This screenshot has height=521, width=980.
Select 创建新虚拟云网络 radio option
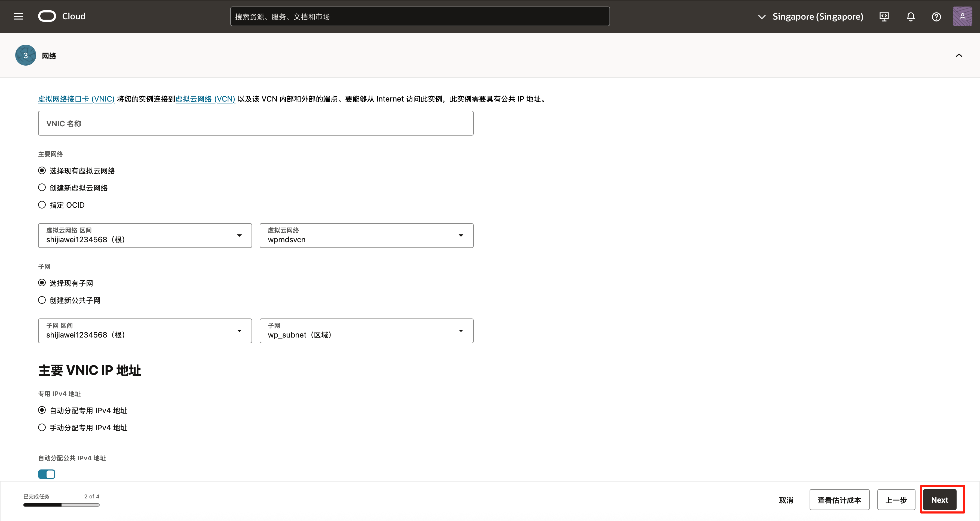[x=42, y=188]
